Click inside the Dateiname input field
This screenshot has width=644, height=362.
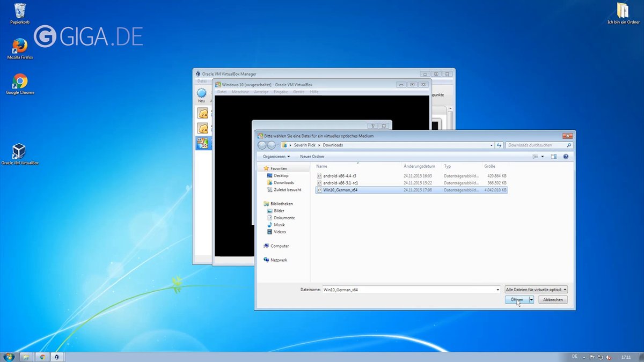(408, 289)
